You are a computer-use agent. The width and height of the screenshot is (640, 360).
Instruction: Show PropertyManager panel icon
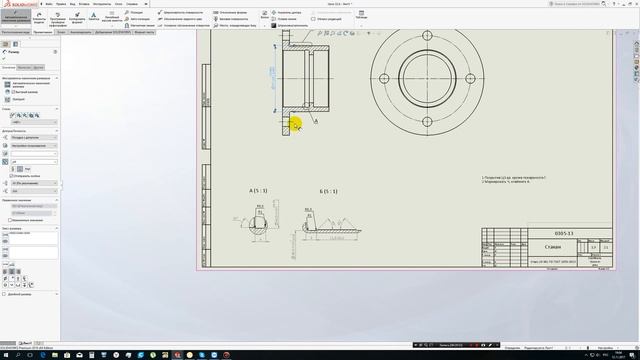point(16,44)
